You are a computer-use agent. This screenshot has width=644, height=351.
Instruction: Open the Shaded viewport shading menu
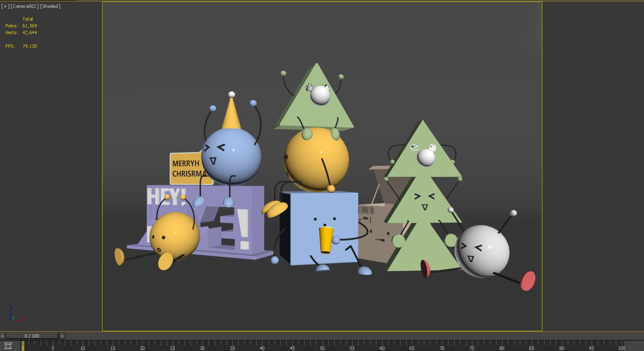50,6
